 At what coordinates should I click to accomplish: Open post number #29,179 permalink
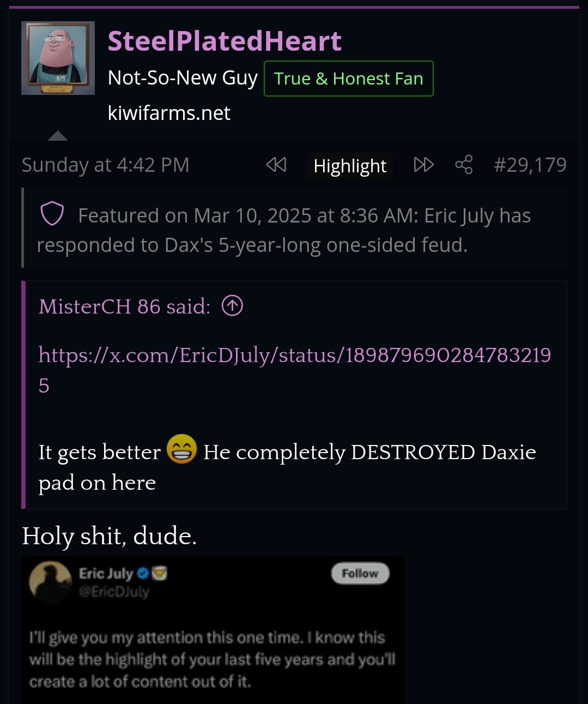click(530, 165)
